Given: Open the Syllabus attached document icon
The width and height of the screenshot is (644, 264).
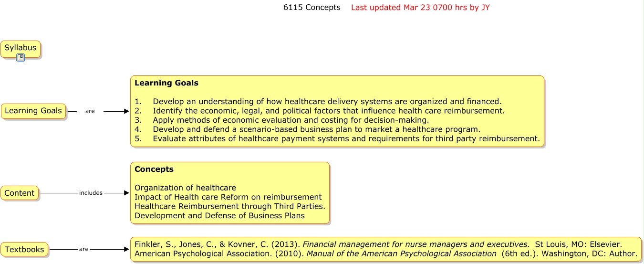Looking at the screenshot, I should pyautogui.click(x=21, y=58).
